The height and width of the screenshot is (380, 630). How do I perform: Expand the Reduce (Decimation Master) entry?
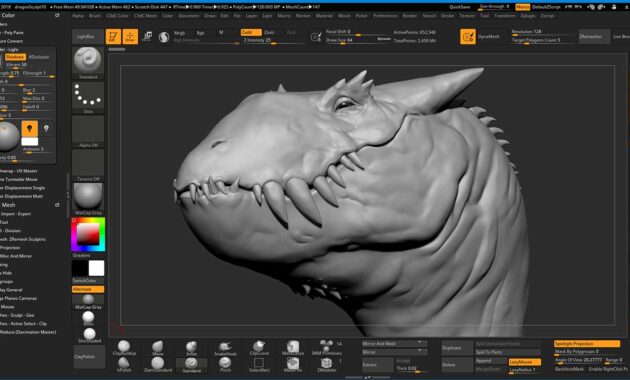[28, 332]
